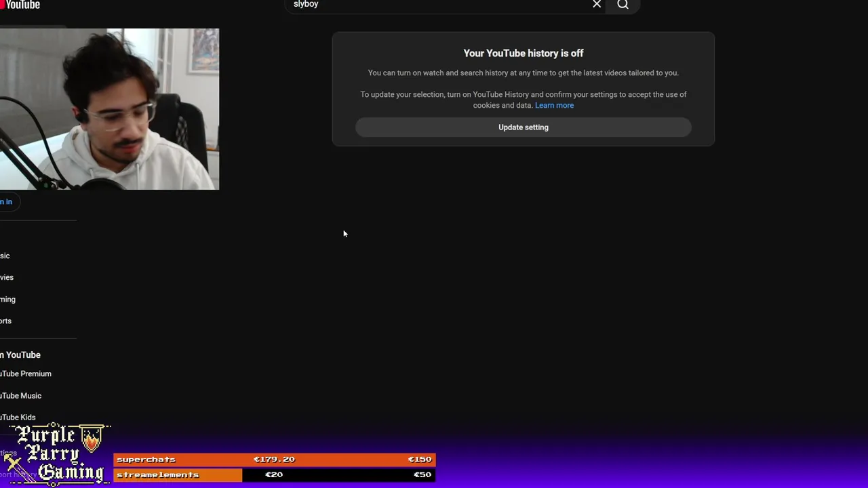The width and height of the screenshot is (868, 488).
Task: Click the €179.20 superchats amount
Action: pyautogui.click(x=274, y=460)
